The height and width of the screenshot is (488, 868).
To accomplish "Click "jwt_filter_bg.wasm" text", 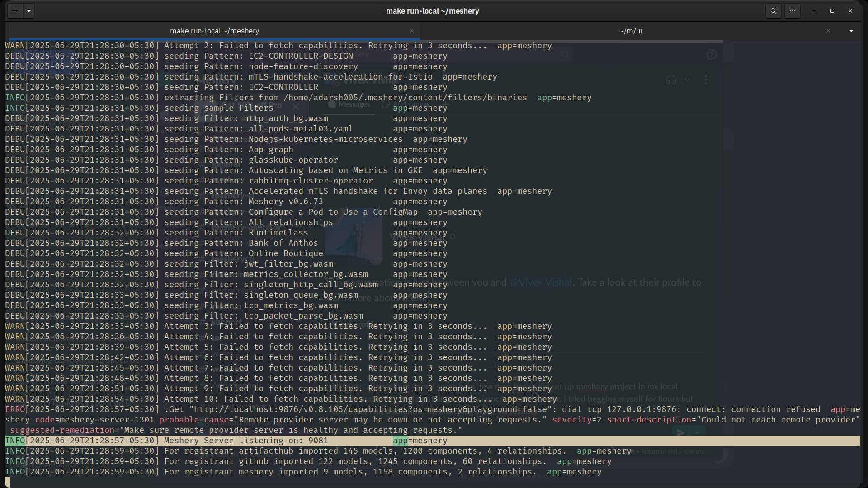I will (x=288, y=264).
